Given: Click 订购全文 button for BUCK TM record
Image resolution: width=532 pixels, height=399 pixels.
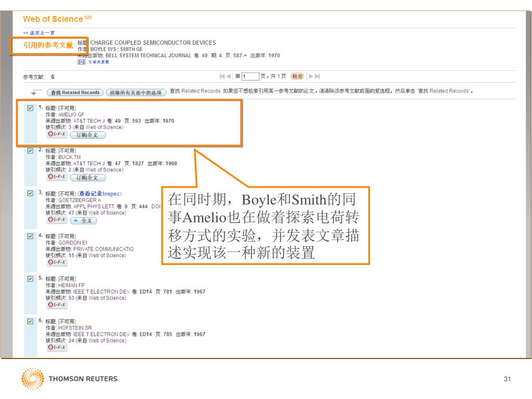Looking at the screenshot, I should [x=87, y=178].
